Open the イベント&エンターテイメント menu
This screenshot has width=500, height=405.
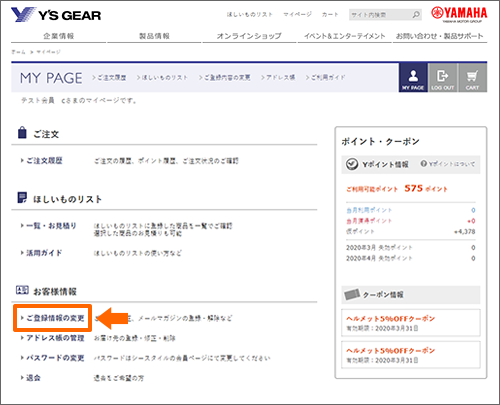[345, 36]
